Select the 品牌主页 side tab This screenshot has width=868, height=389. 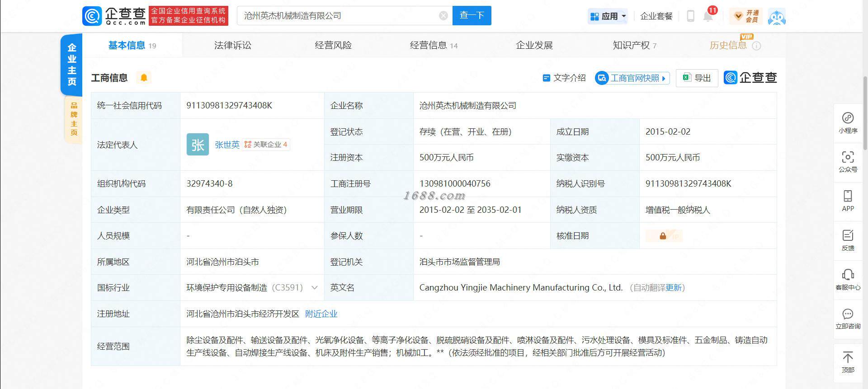click(x=74, y=119)
